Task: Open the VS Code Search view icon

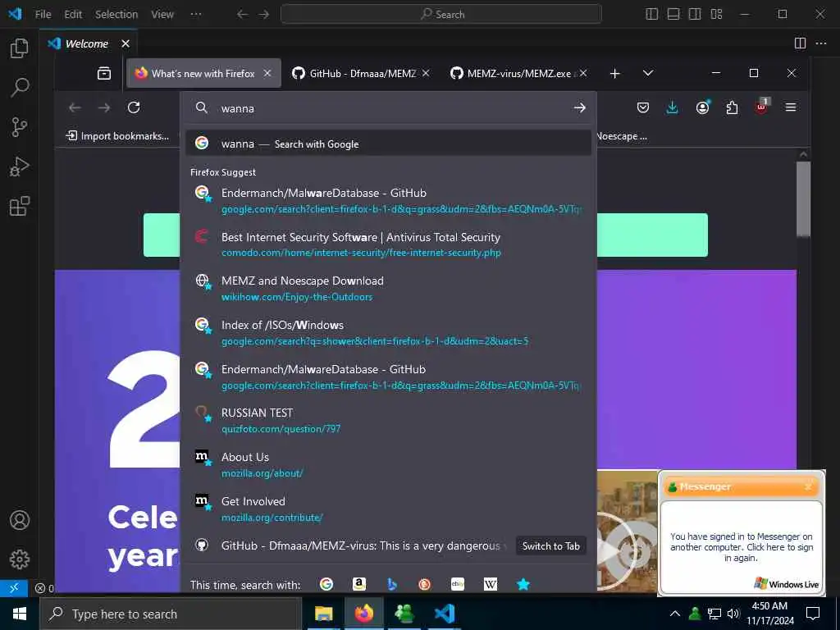Action: tap(20, 87)
